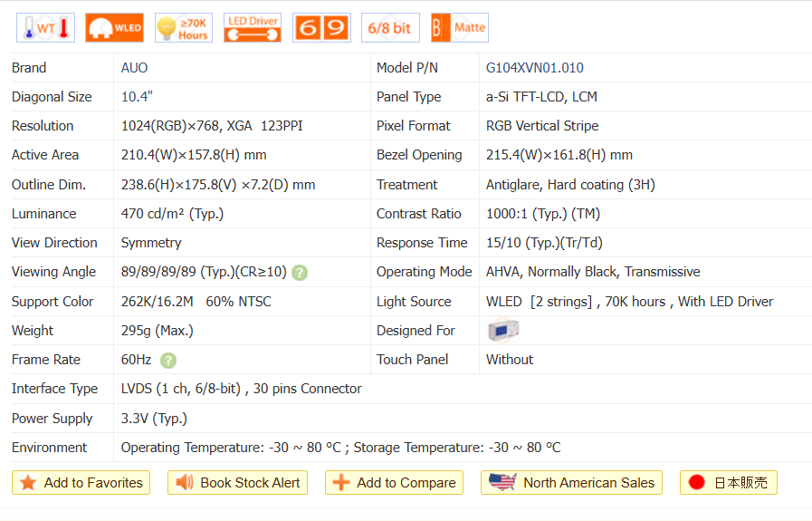
Task: Add this panel to Favorites
Action: click(x=81, y=483)
